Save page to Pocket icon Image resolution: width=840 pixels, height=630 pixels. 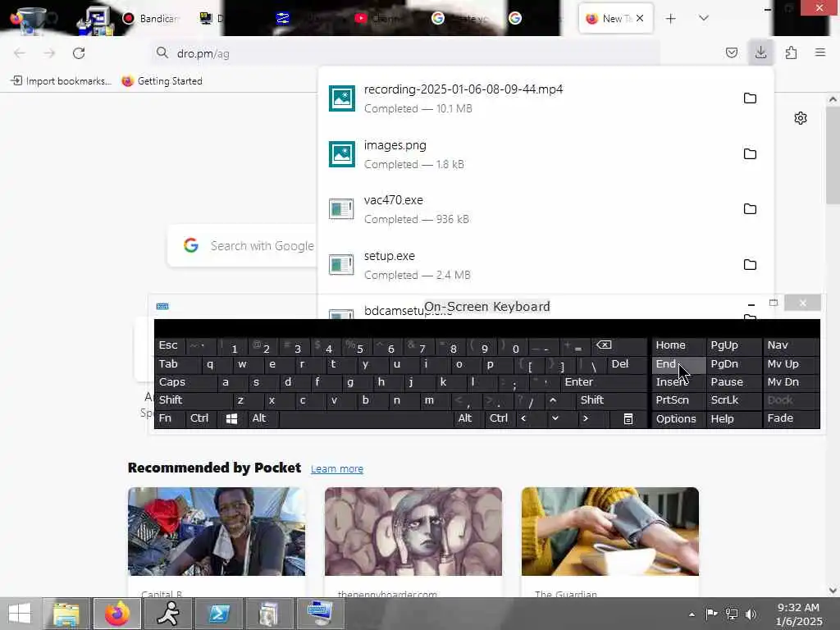[731, 52]
